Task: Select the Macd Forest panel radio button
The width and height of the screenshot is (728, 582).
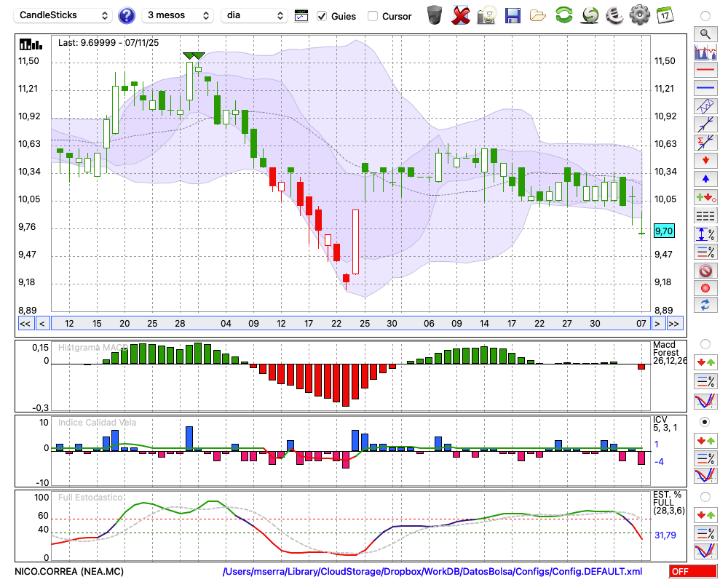Action: 705,343
